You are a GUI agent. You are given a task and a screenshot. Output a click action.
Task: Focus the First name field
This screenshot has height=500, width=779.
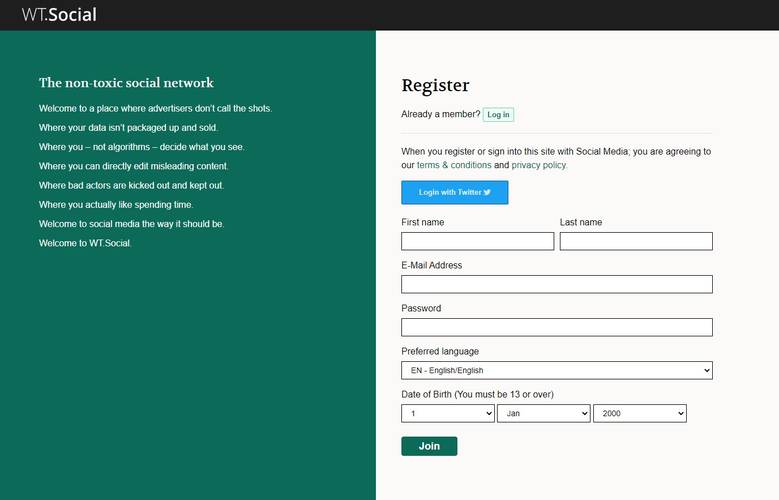coord(477,242)
